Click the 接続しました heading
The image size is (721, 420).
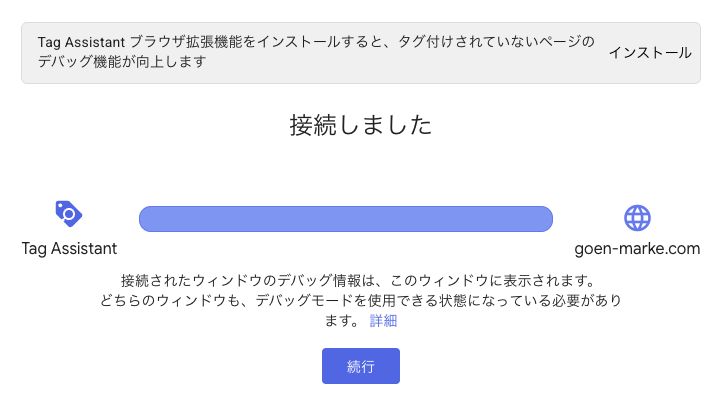point(360,125)
